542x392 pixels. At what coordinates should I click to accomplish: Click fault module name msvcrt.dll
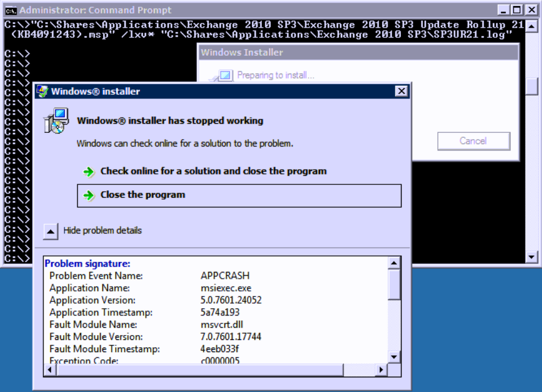tap(221, 324)
